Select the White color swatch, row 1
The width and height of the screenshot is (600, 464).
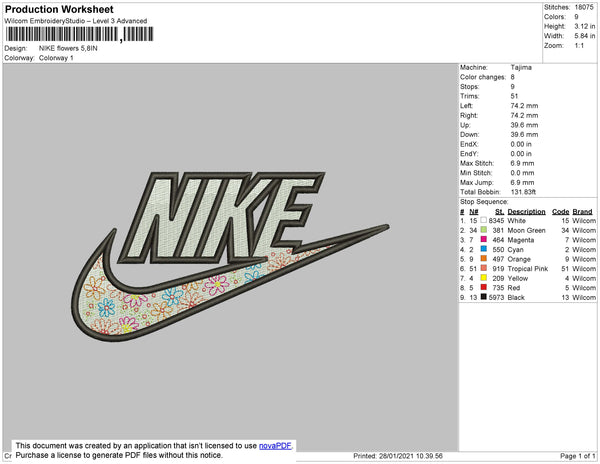(x=484, y=220)
